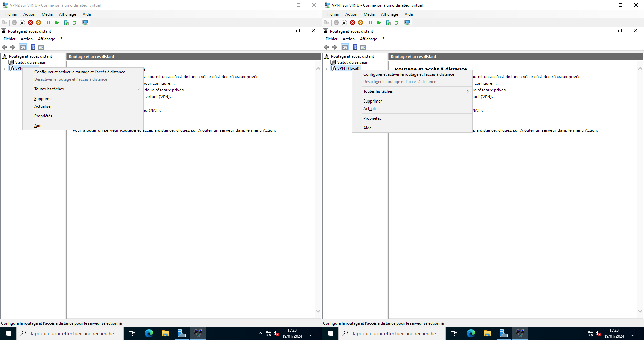Click Actualiser in the VPN1 context menu
The height and width of the screenshot is (340, 644).
[372, 109]
